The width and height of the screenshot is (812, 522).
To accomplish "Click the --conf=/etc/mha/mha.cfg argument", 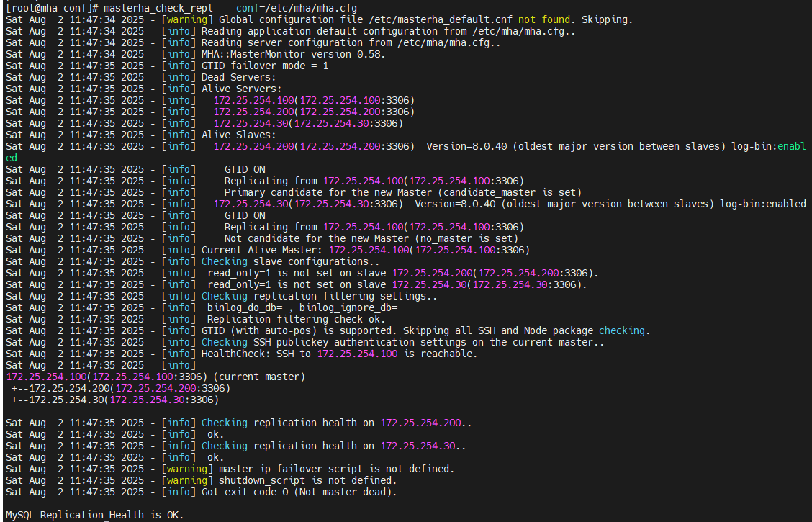I will (291, 9).
